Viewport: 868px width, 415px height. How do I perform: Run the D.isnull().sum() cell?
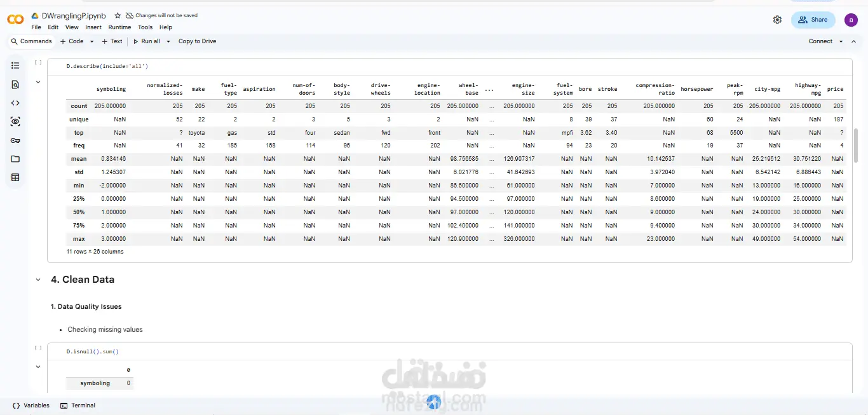(38, 348)
